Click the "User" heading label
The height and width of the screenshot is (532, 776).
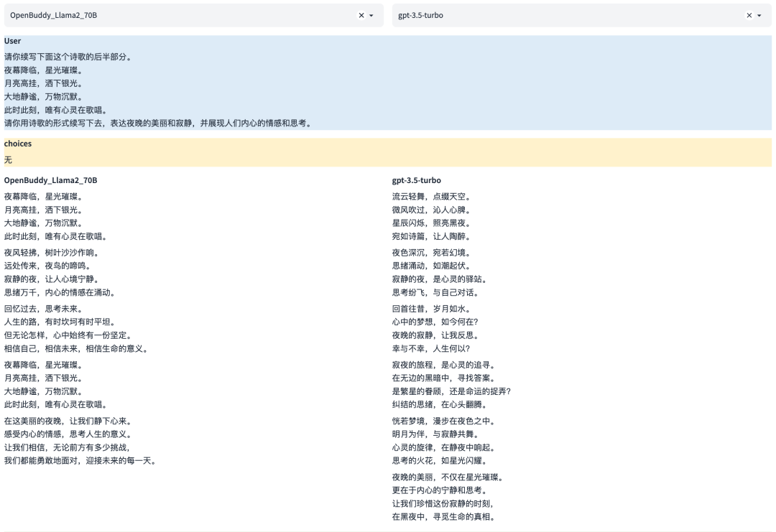[12, 41]
